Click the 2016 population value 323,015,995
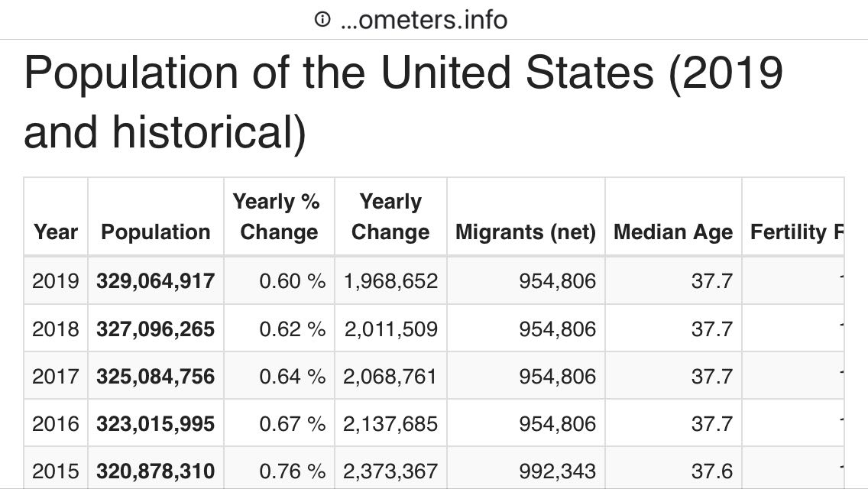Viewport: 868px width, 489px height. [156, 423]
